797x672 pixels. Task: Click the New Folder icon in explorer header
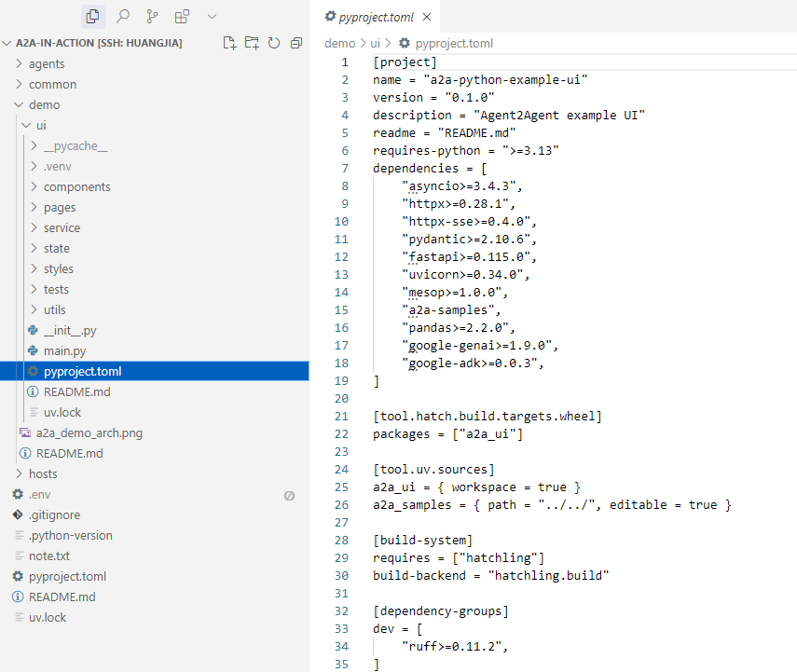coord(252,43)
